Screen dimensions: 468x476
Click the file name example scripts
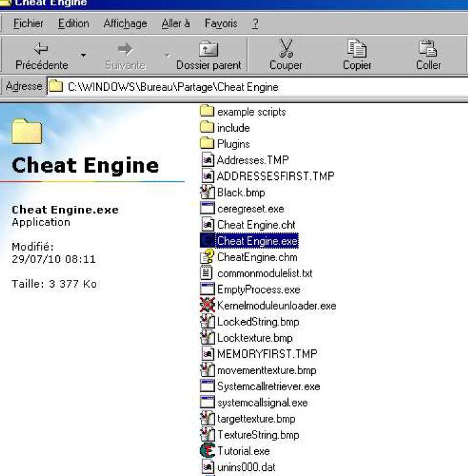coord(252,112)
